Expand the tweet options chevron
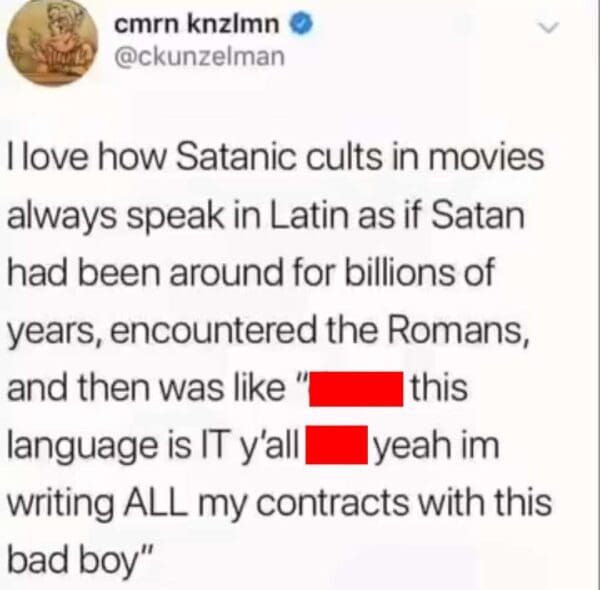This screenshot has width=600, height=590. [x=548, y=27]
